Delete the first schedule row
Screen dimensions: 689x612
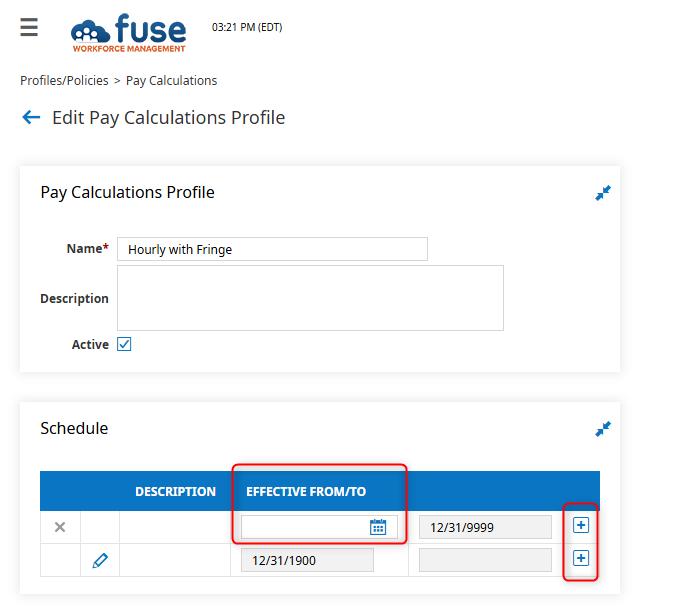(x=60, y=527)
